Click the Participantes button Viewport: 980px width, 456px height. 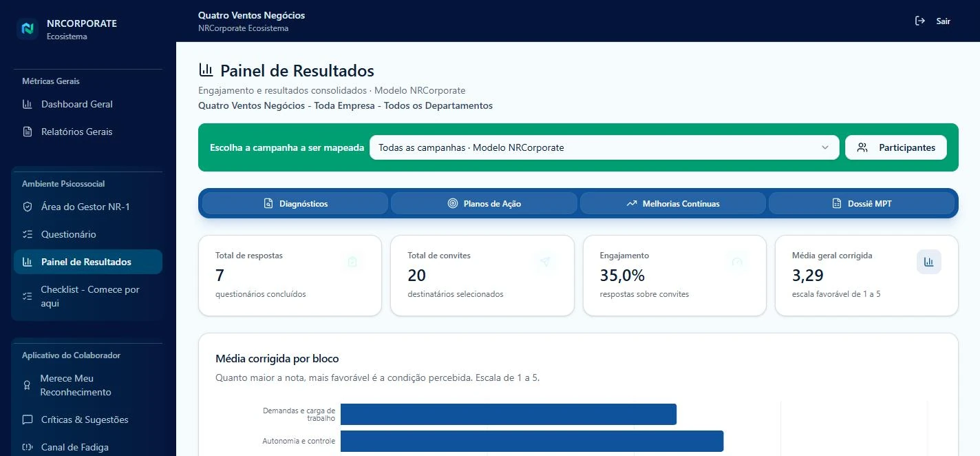pos(895,147)
